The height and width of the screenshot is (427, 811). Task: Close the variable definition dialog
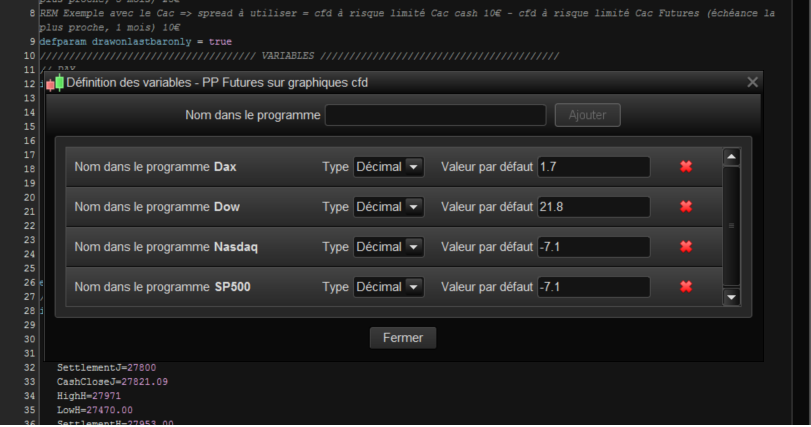[x=753, y=83]
